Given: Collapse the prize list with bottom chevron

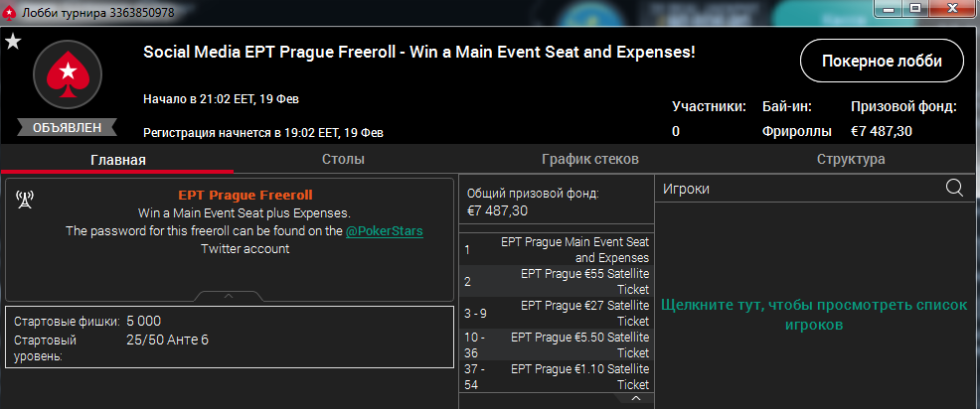Looking at the screenshot, I should point(636,398).
